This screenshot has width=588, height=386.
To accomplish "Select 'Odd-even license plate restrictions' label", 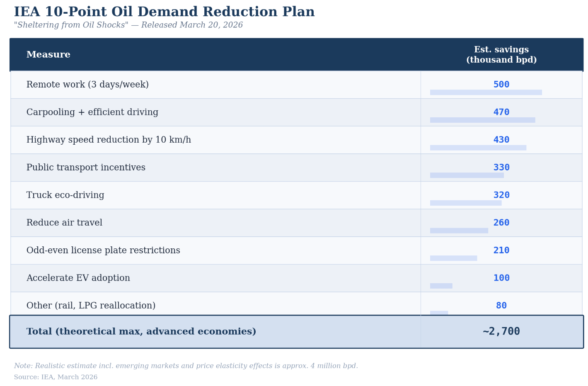I will coord(103,250).
